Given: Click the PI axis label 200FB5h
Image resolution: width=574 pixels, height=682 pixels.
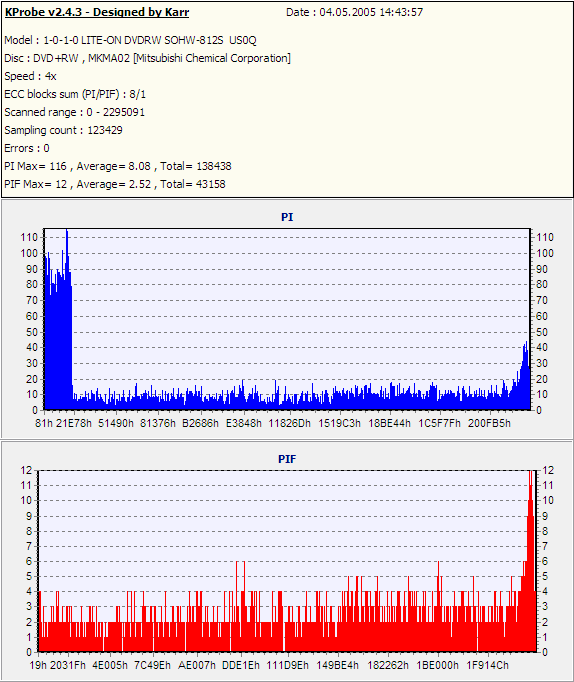Looking at the screenshot, I should pos(489,423).
